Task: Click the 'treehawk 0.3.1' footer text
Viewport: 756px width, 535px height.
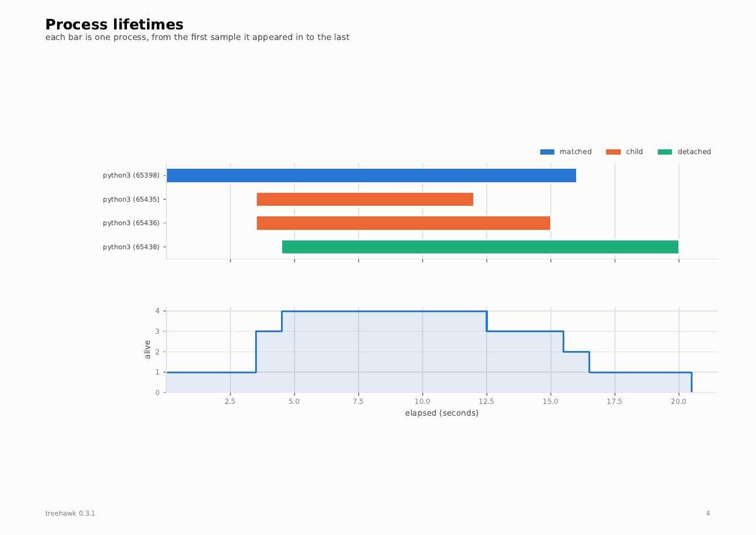Action: click(x=70, y=513)
